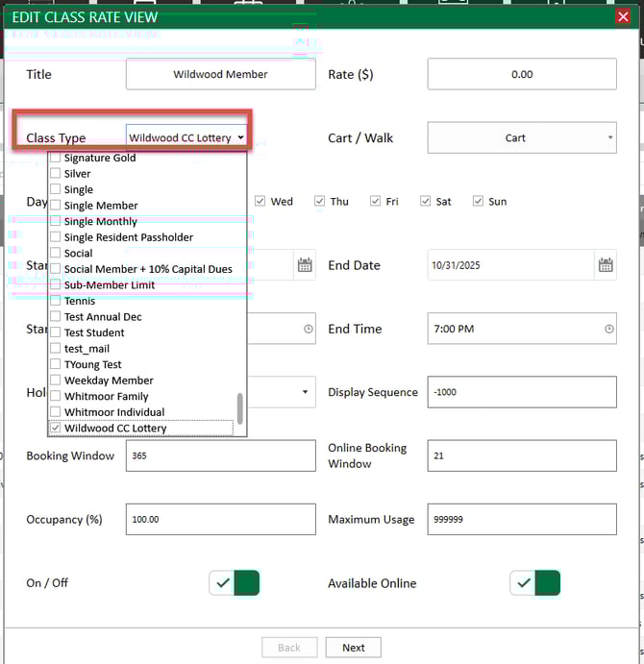Collapse the Class Type dropdown
Screen dimensions: 644x664
pyautogui.click(x=239, y=137)
